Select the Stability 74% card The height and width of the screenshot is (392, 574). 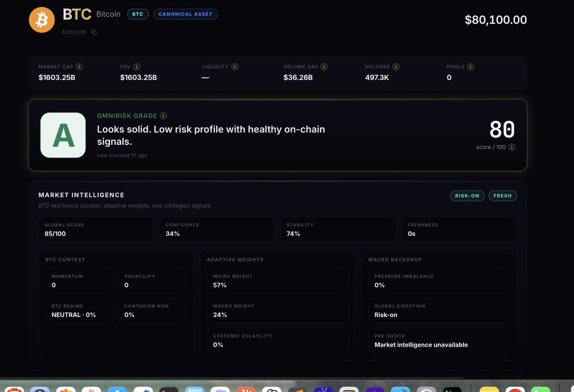(x=338, y=229)
